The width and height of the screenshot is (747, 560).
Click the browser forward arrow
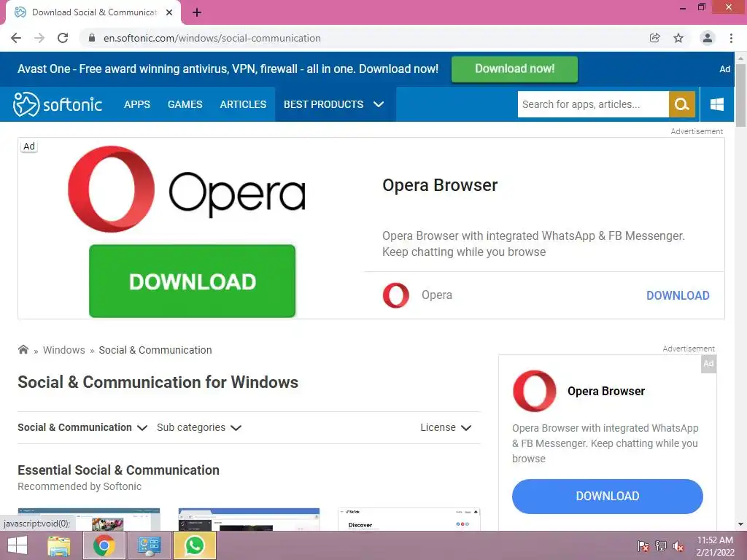pyautogui.click(x=39, y=38)
